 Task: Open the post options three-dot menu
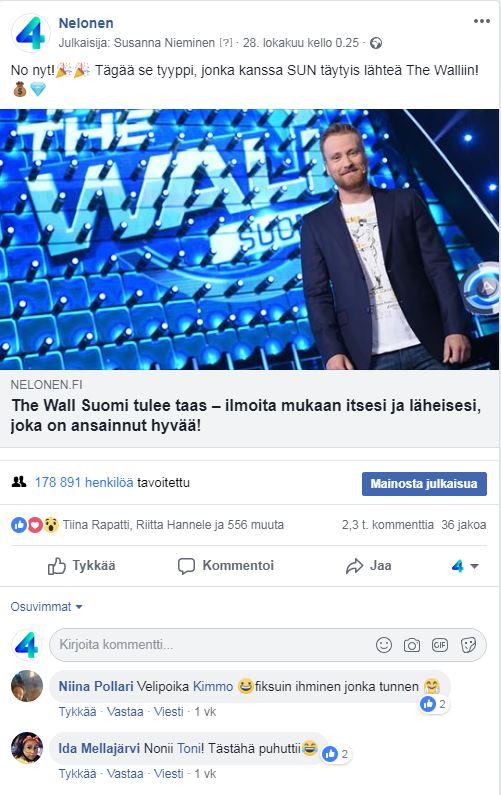tap(481, 21)
